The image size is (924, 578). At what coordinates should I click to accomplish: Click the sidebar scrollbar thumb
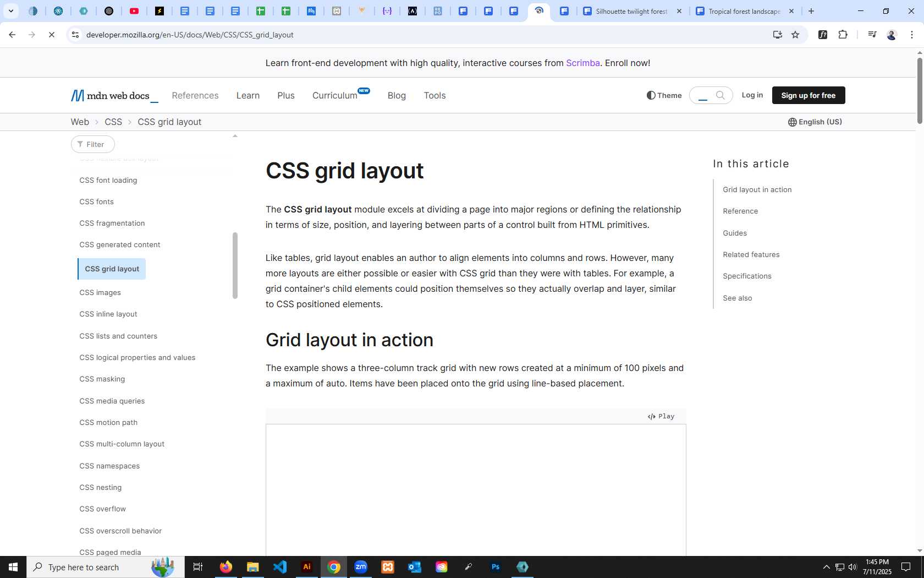235,265
